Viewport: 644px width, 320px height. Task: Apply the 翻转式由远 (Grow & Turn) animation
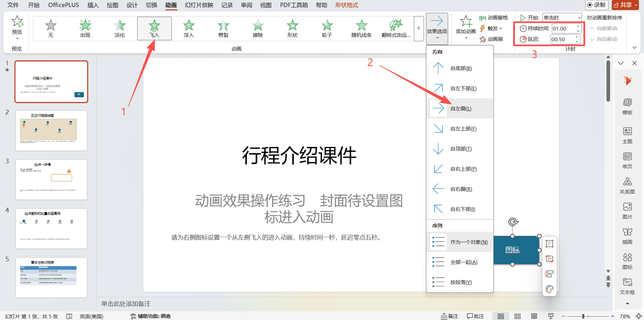[396, 29]
